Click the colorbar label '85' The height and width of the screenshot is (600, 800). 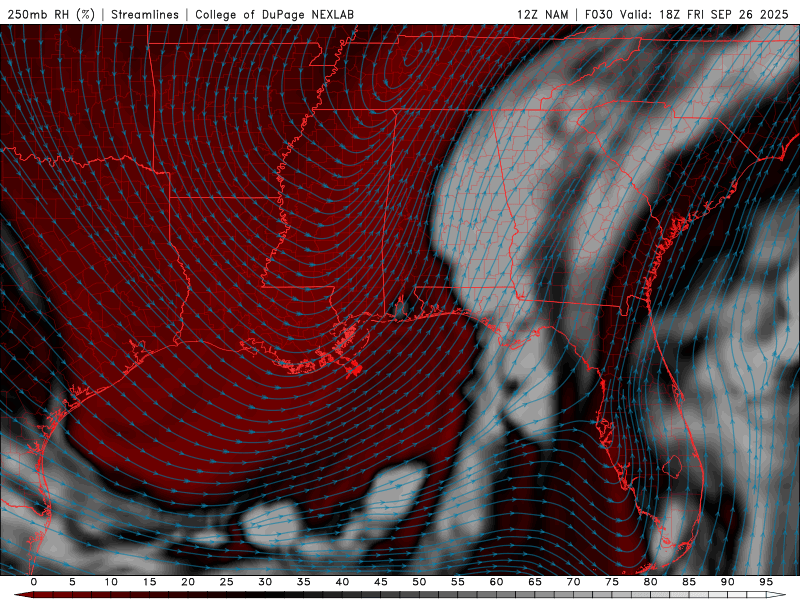[689, 582]
